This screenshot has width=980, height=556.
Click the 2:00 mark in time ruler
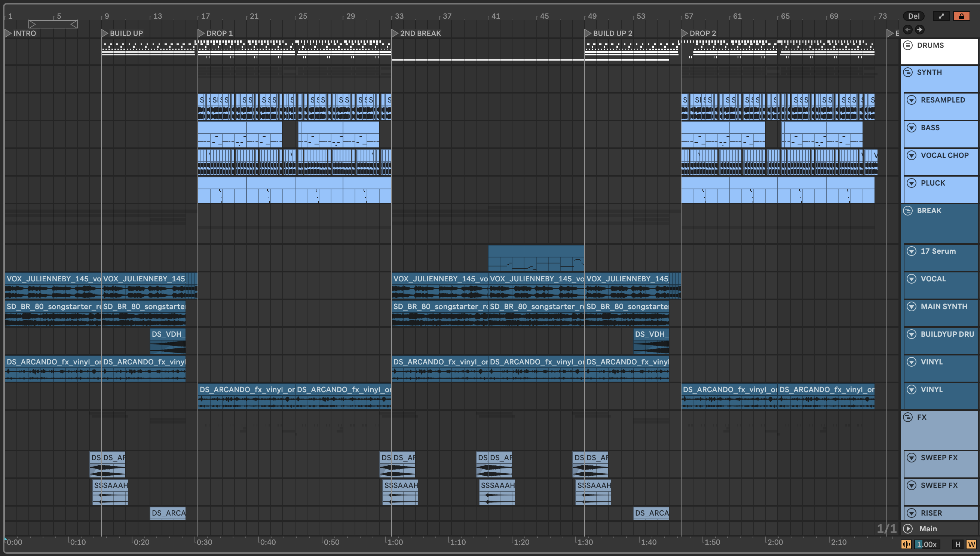pos(775,542)
